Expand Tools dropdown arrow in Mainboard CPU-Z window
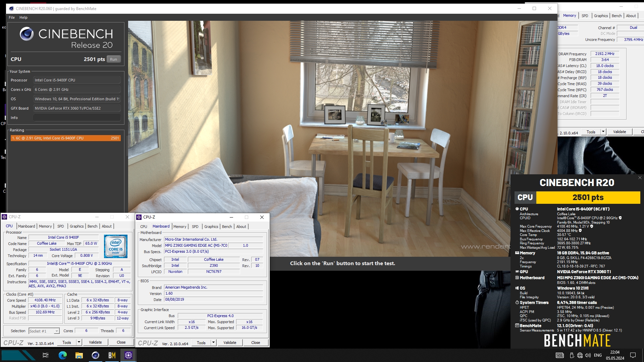This screenshot has height=362, width=644. [213, 343]
